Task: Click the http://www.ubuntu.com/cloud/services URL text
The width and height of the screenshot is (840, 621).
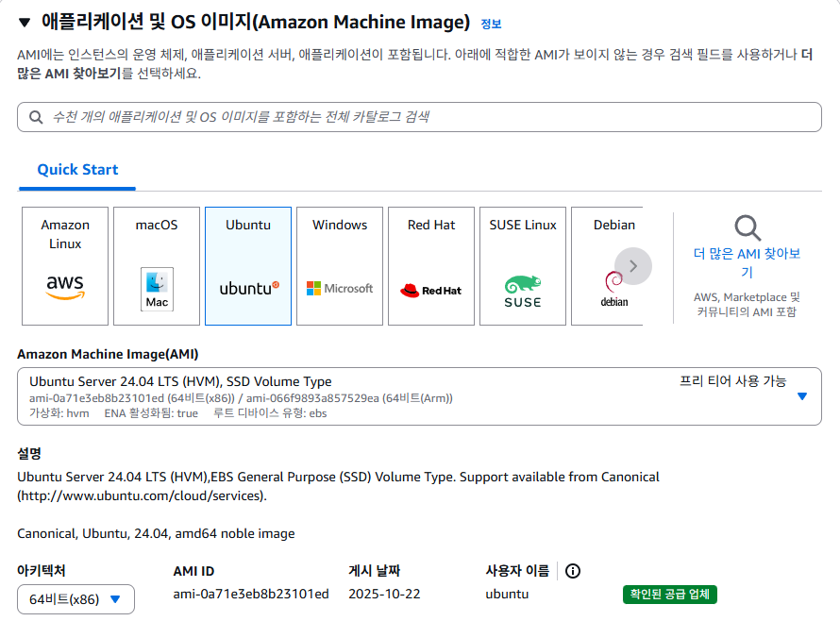Action: point(142,496)
